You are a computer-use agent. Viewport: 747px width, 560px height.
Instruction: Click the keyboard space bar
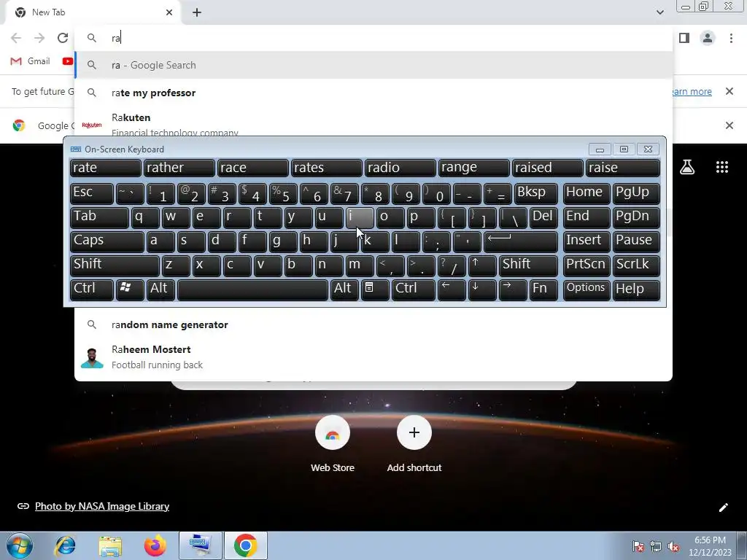[252, 289]
